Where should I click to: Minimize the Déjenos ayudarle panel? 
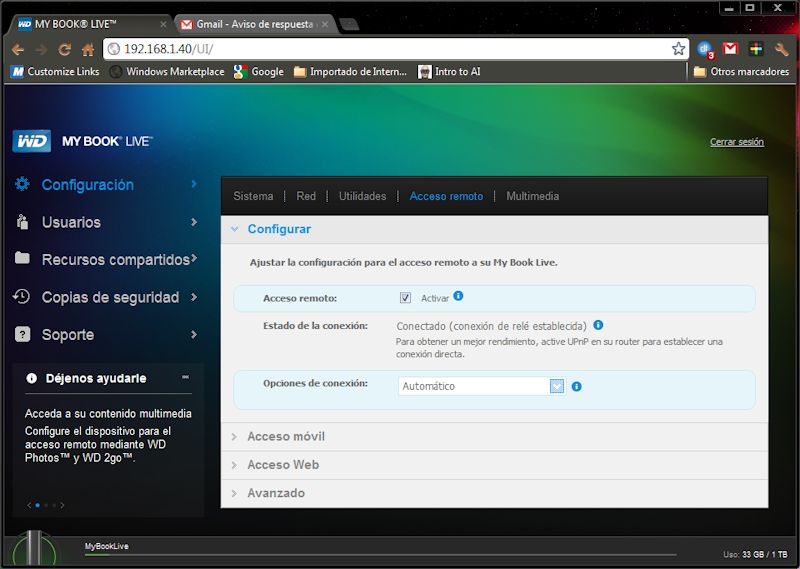(x=185, y=378)
